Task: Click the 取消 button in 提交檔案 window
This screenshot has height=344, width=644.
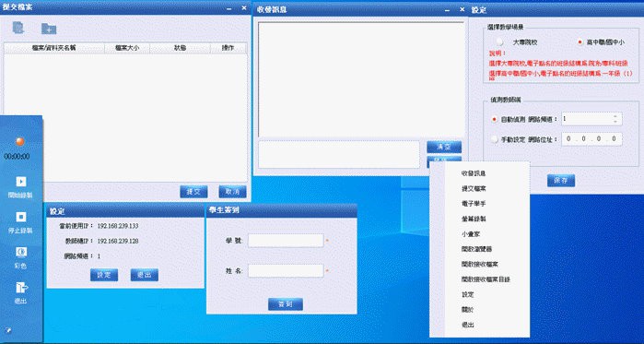Action: point(232,192)
